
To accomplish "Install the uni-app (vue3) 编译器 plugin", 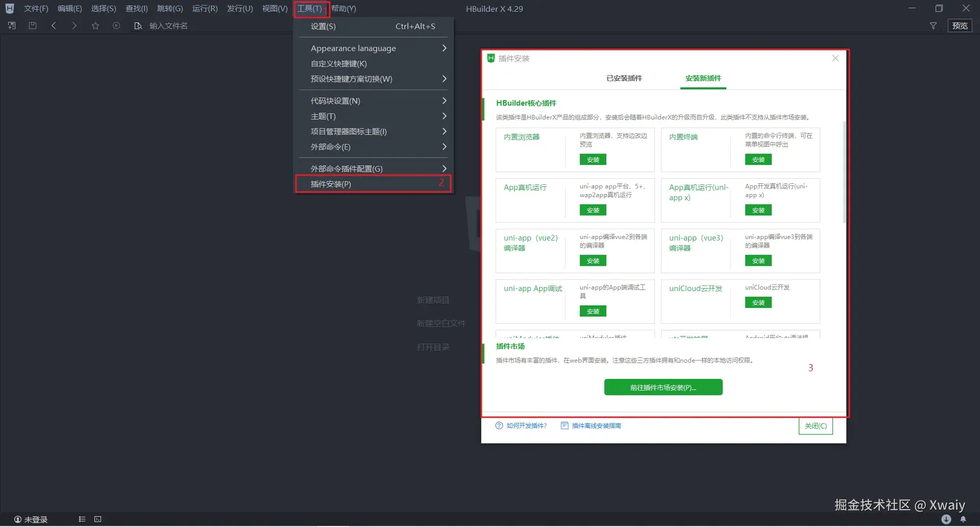I will click(x=758, y=260).
